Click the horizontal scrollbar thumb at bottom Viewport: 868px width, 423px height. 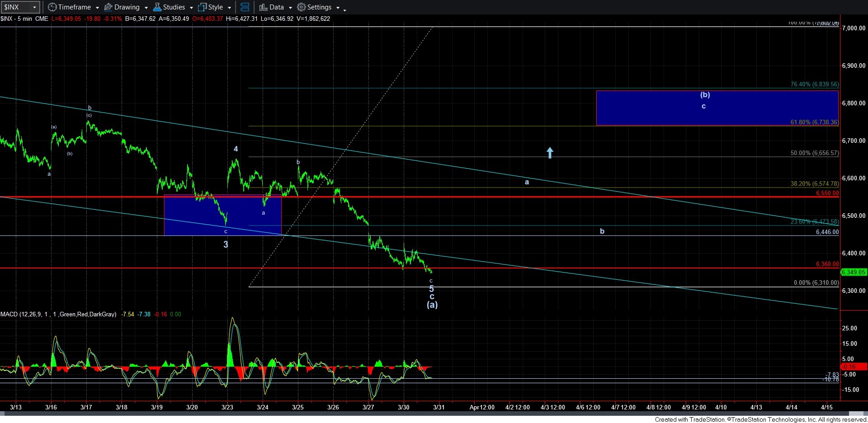857,414
